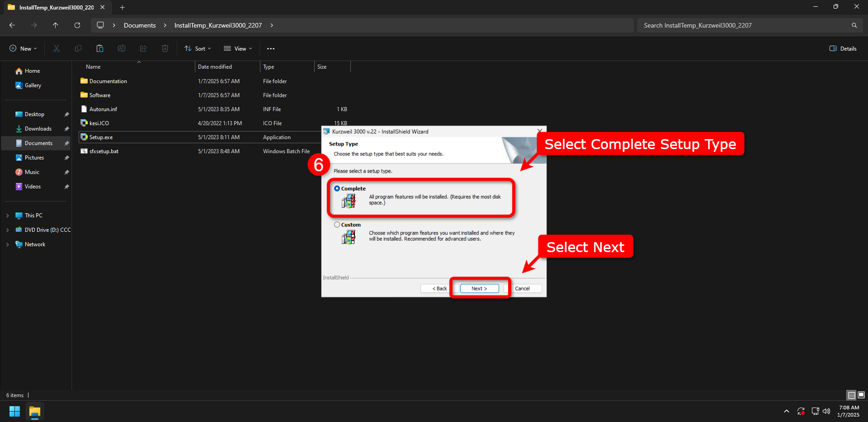Click the Delete trash icon
This screenshot has height=422, width=868.
(x=165, y=48)
